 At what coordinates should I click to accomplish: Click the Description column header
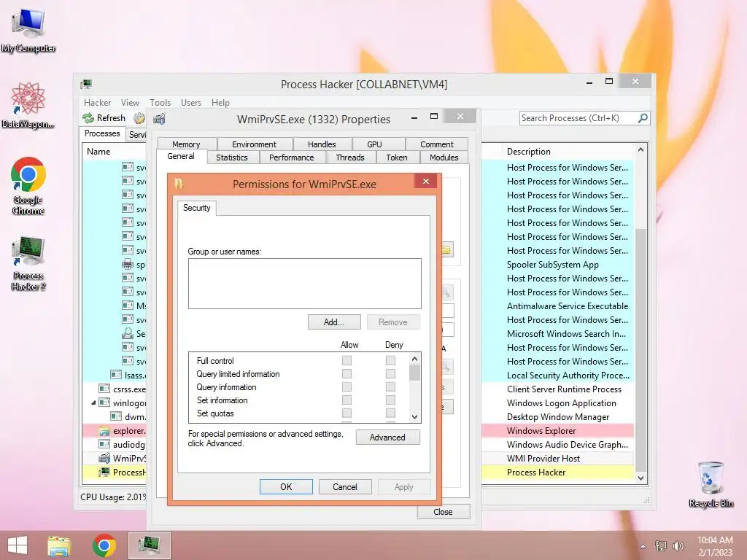(x=567, y=152)
